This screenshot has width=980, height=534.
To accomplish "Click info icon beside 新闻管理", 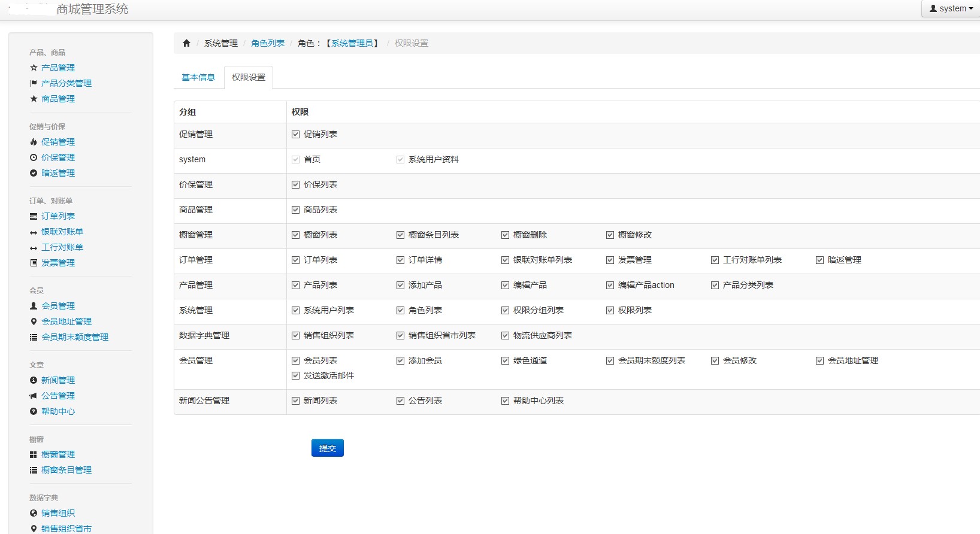I will pyautogui.click(x=34, y=380).
